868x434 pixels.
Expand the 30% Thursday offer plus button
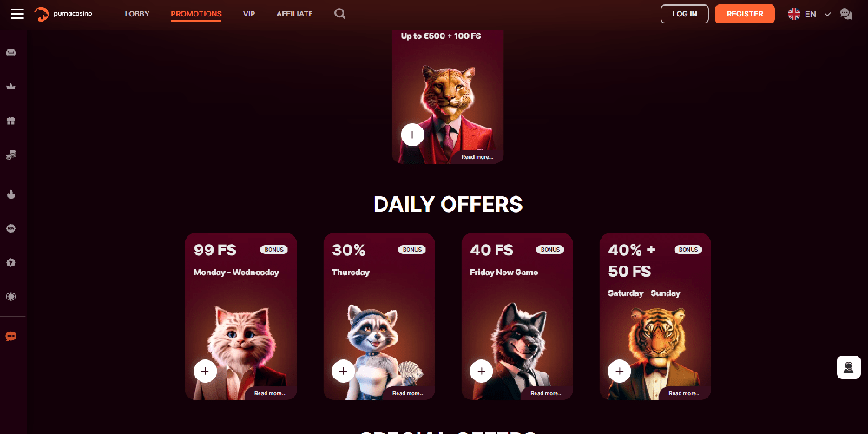(x=343, y=371)
